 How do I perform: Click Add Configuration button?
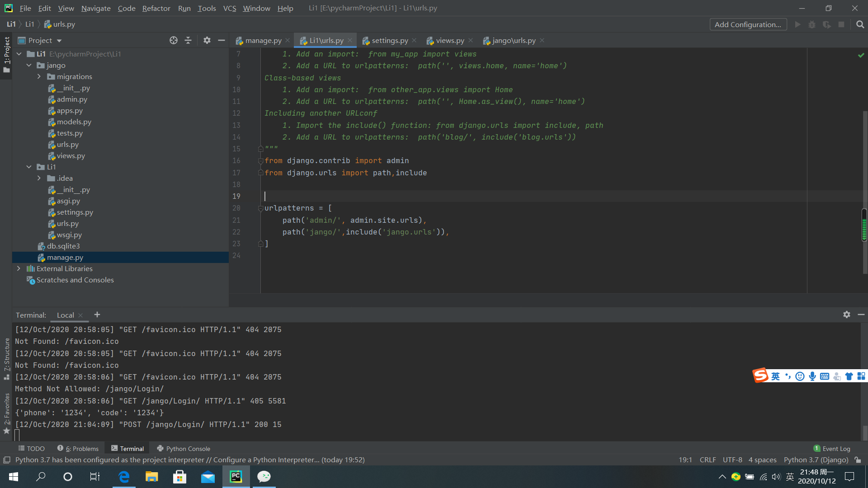[748, 24]
